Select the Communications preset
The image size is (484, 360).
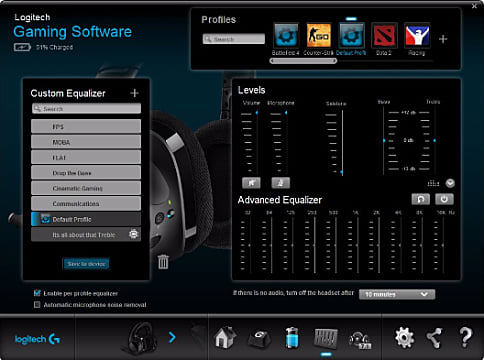86,203
